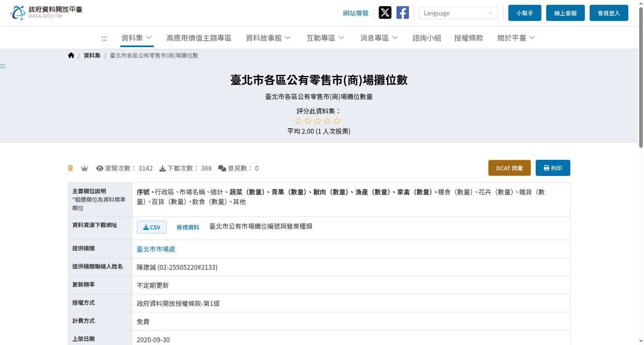Click the 會員登入 login button

coord(609,13)
